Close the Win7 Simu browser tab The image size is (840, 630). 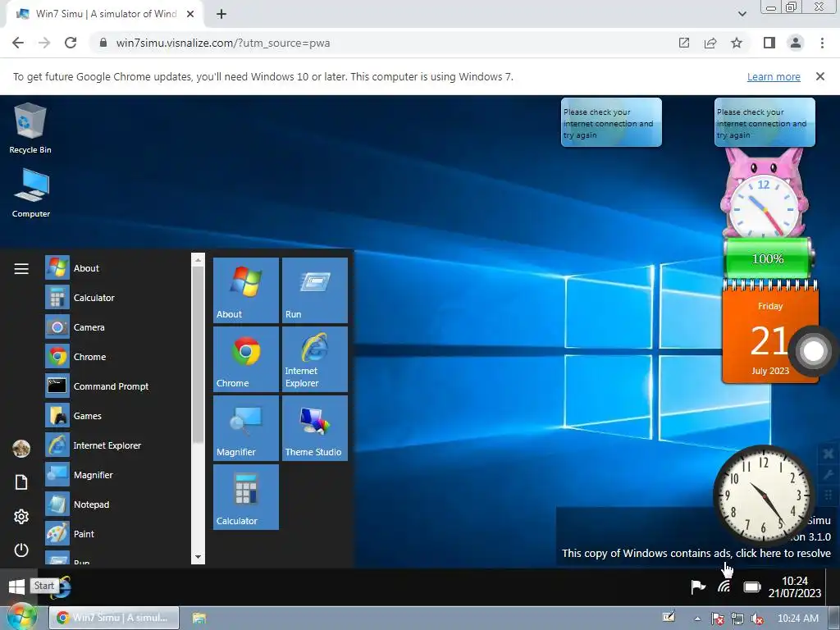[190, 15]
